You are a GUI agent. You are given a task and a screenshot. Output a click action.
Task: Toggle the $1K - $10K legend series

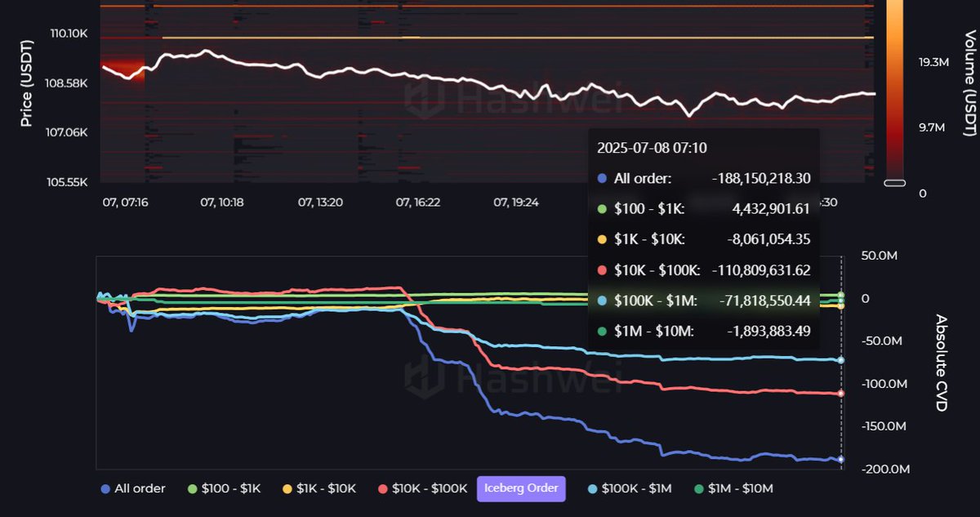pos(318,488)
